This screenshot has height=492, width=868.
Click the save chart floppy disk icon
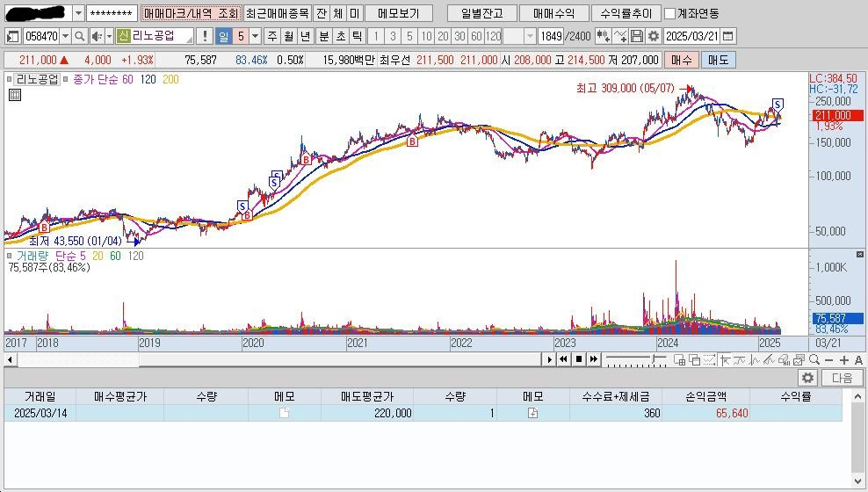click(637, 36)
